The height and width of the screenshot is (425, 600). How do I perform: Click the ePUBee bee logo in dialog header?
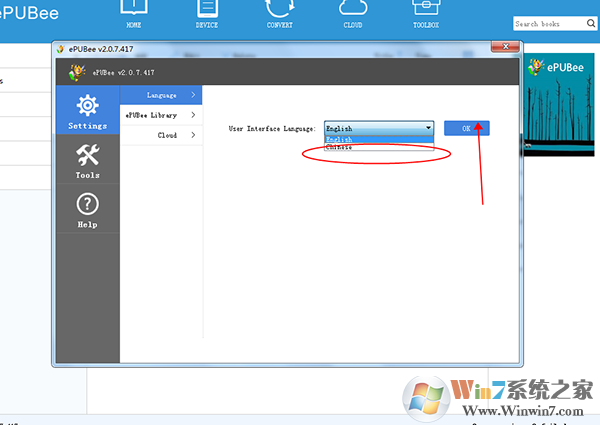(76, 72)
